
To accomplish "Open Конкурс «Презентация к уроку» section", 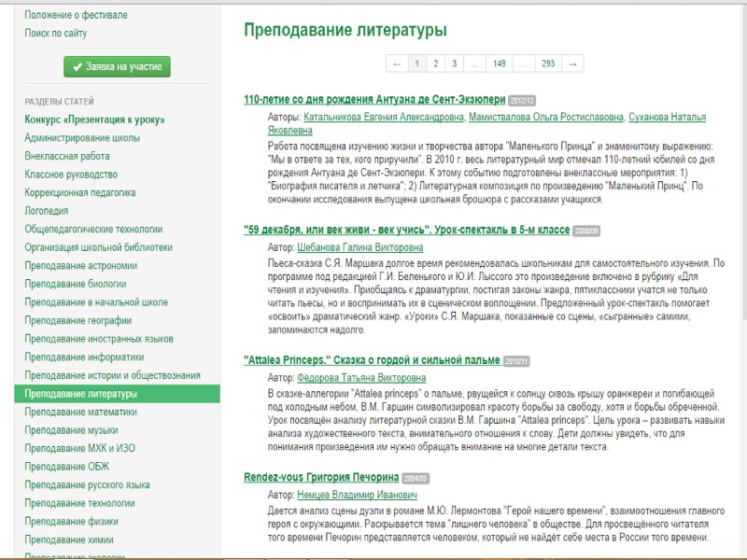I will [x=95, y=119].
